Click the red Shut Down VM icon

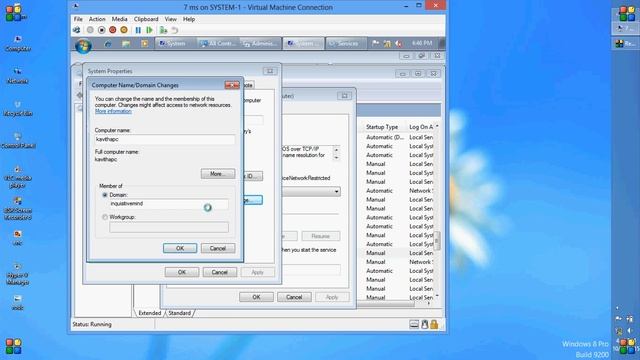[113, 30]
